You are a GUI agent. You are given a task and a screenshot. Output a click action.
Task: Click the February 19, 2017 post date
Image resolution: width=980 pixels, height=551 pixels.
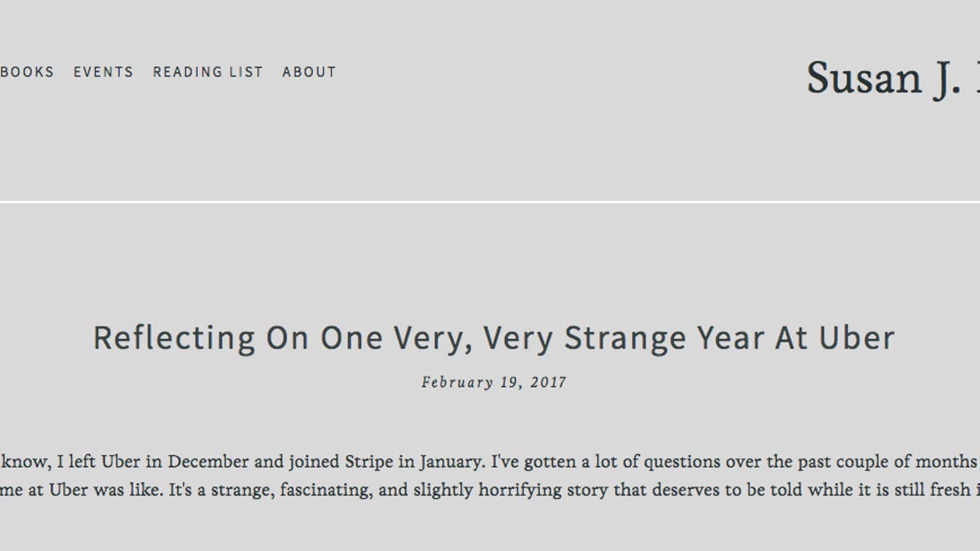(x=494, y=383)
